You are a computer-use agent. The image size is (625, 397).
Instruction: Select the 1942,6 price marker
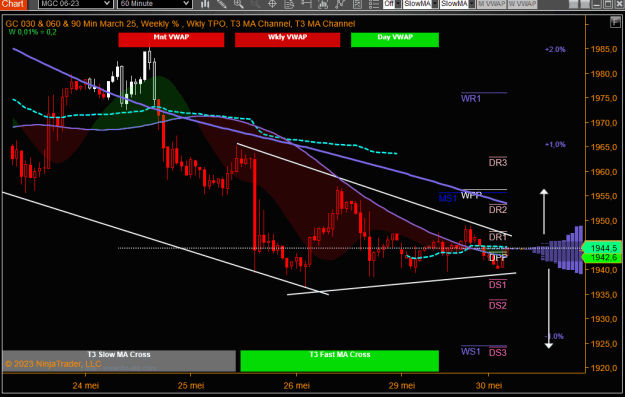pyautogui.click(x=603, y=257)
